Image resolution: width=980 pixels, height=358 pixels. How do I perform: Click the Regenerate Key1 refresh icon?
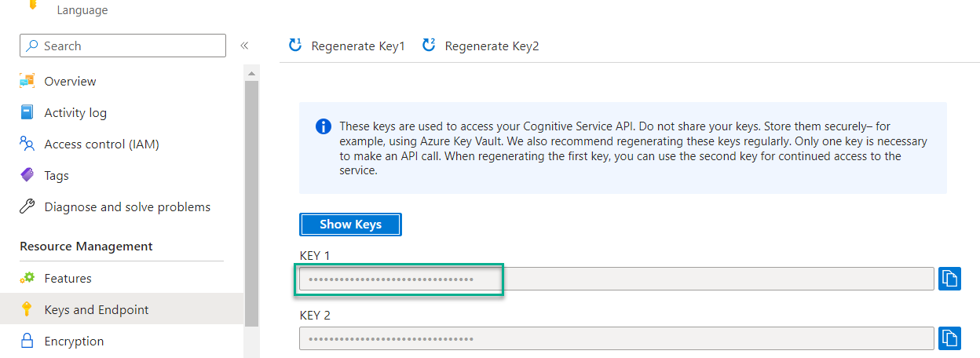(295, 46)
